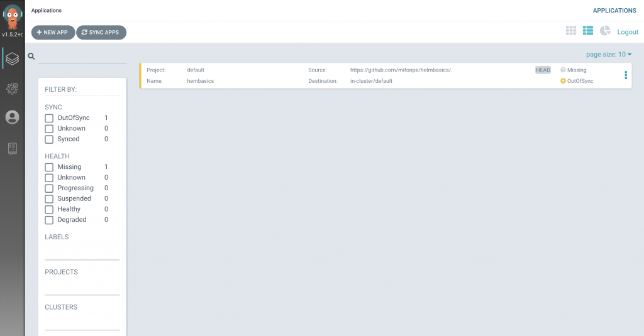The height and width of the screenshot is (336, 644).
Task: Click the LABELS filter input
Action: [x=82, y=253]
